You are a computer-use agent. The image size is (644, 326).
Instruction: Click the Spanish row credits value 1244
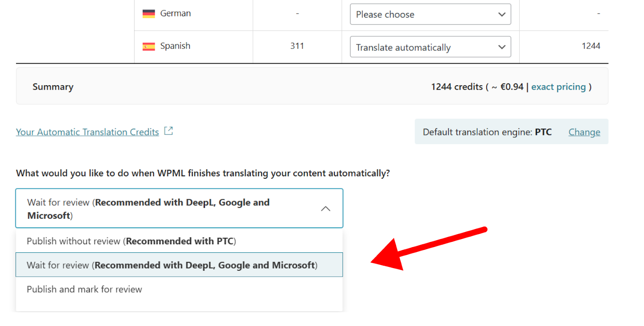tap(590, 46)
